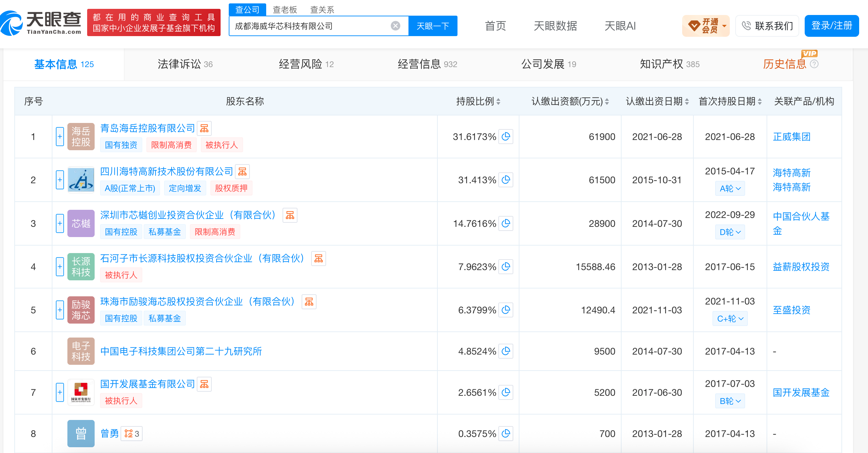Open the 正威集团 related institution link
868x453 pixels.
pyautogui.click(x=792, y=137)
